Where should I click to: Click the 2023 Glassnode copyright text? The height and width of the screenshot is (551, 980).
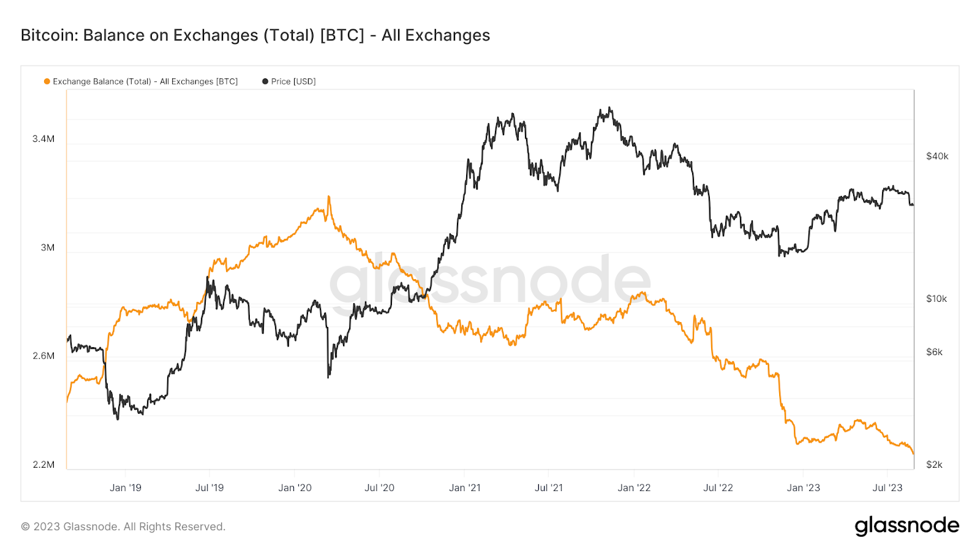pyautogui.click(x=123, y=527)
